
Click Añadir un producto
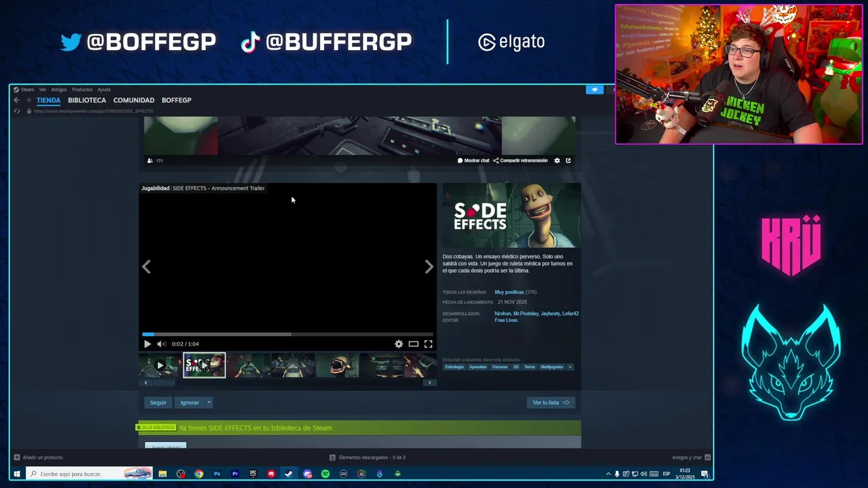click(38, 457)
